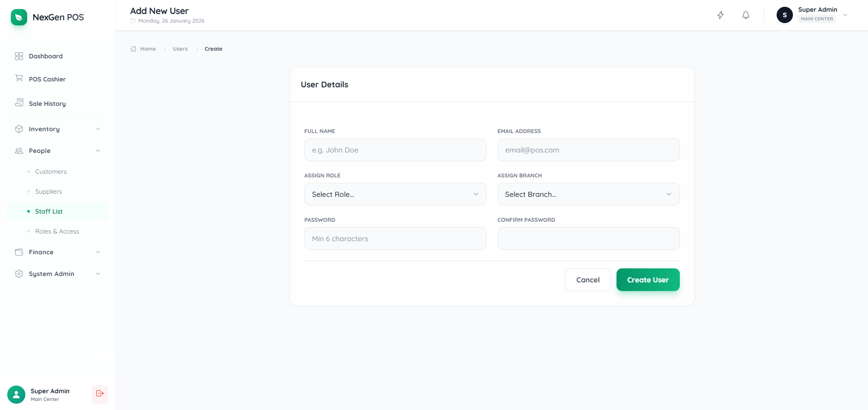The width and height of the screenshot is (868, 410).
Task: Open the Finance menu
Action: tap(57, 252)
